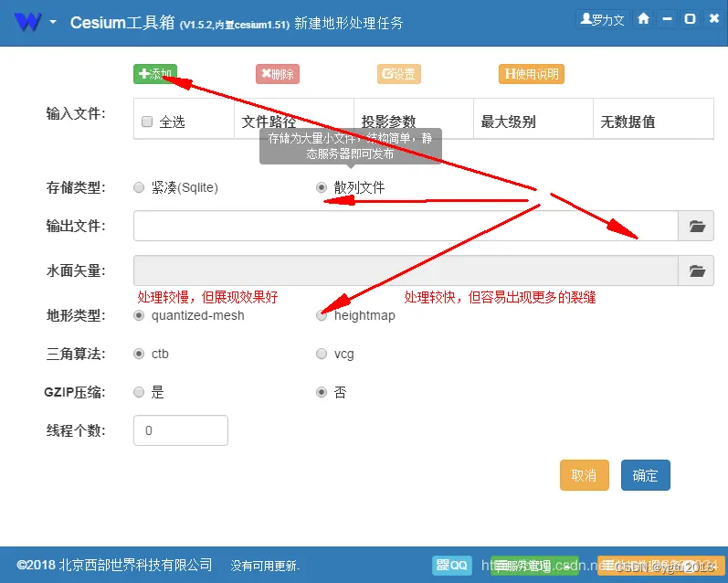
Task: Select the 散列文件 storage type radio
Action: tap(322, 187)
